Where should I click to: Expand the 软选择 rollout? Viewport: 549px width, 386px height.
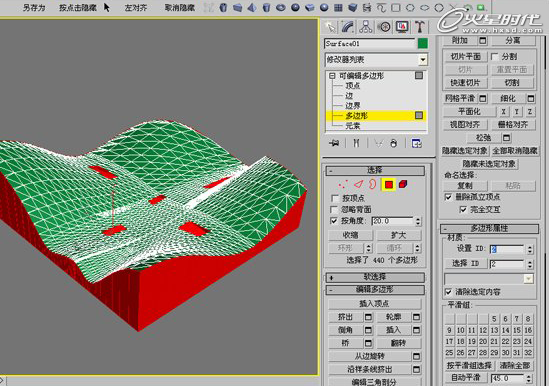point(375,277)
